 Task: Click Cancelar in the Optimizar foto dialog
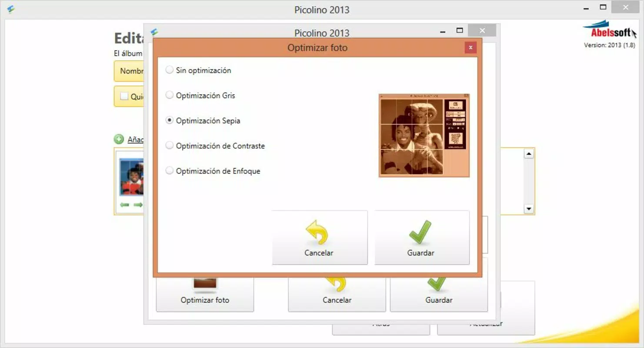click(320, 238)
